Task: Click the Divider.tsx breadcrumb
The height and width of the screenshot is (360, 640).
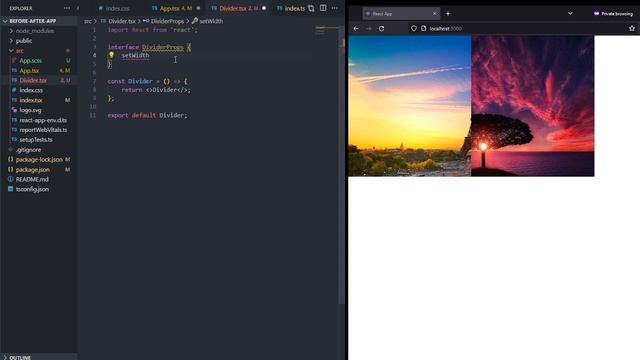Action: [122, 21]
